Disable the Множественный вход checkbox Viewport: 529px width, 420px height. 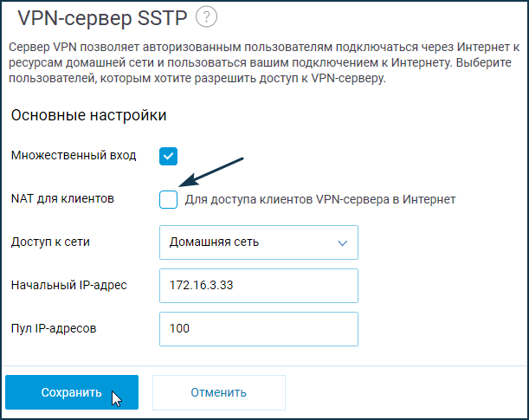coord(168,156)
